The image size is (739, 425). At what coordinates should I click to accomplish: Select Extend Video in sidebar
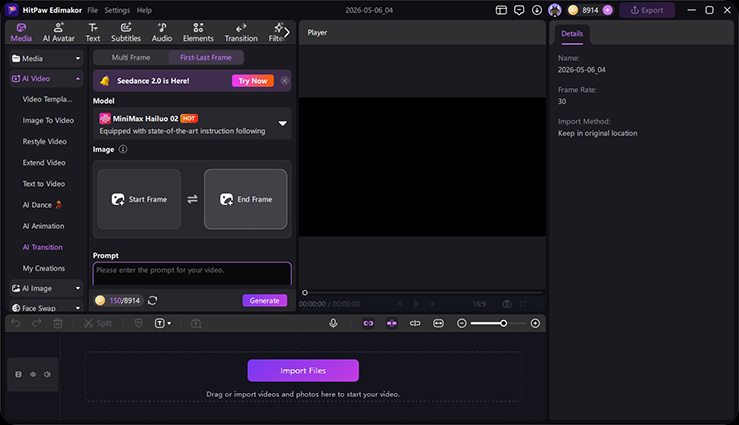click(44, 163)
